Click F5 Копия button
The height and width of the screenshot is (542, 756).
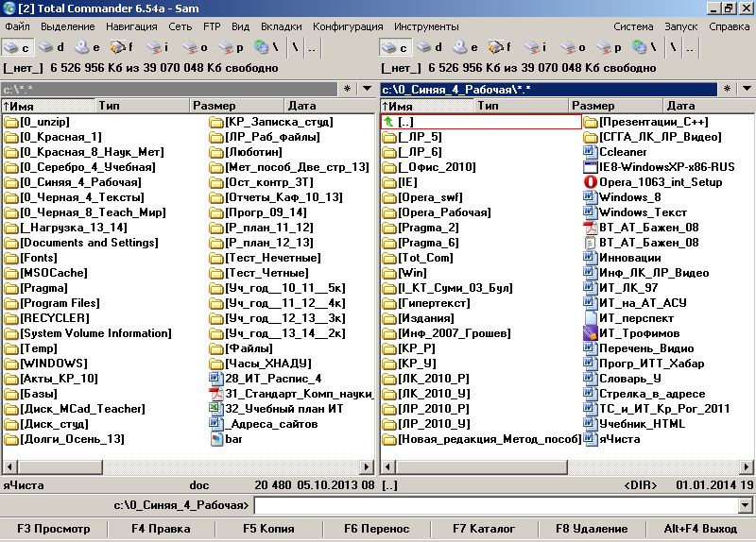[268, 529]
